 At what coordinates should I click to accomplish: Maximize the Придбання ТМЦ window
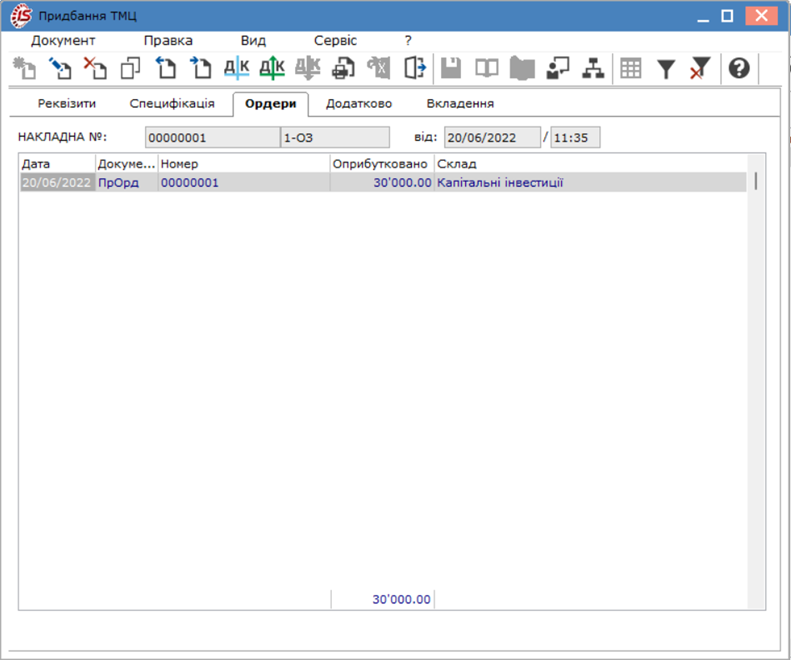pos(727,16)
